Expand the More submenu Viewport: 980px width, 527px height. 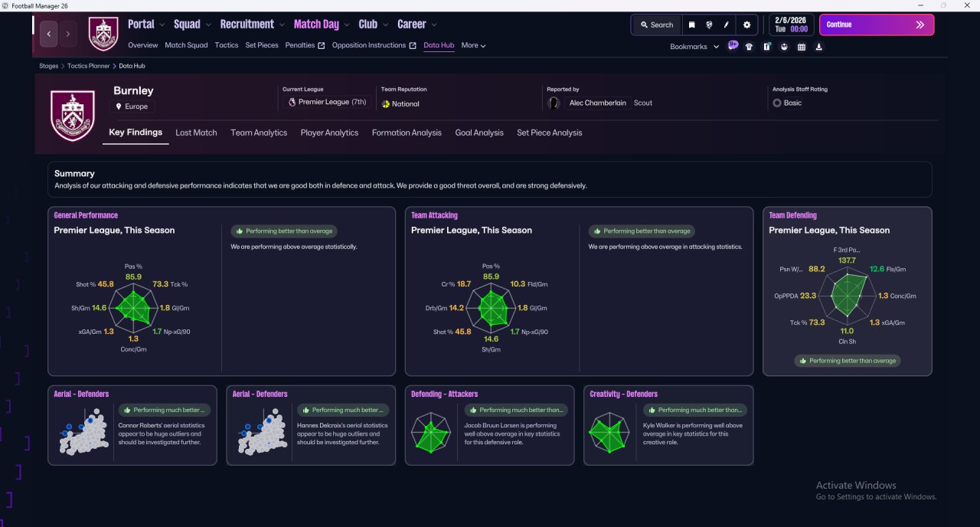coord(473,45)
